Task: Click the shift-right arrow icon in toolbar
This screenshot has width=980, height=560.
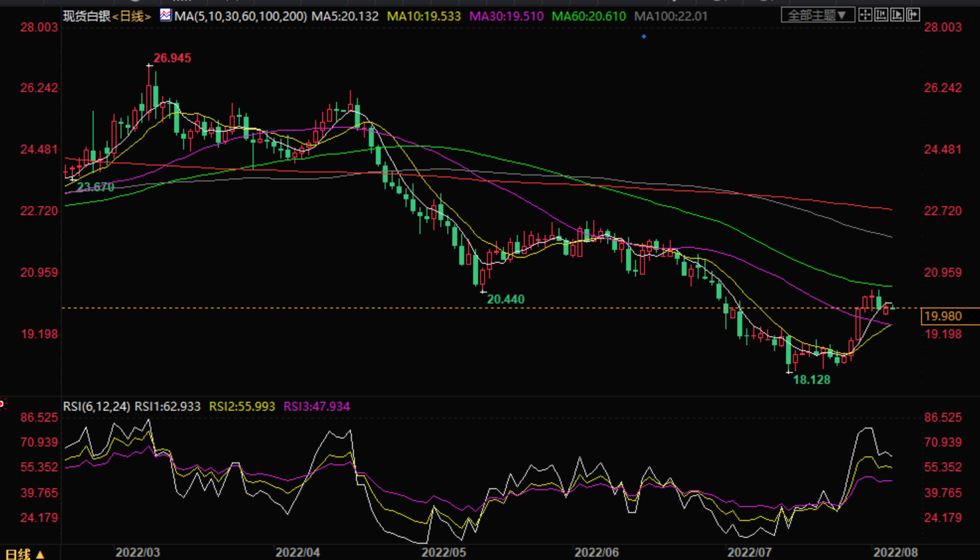Action: click(913, 15)
